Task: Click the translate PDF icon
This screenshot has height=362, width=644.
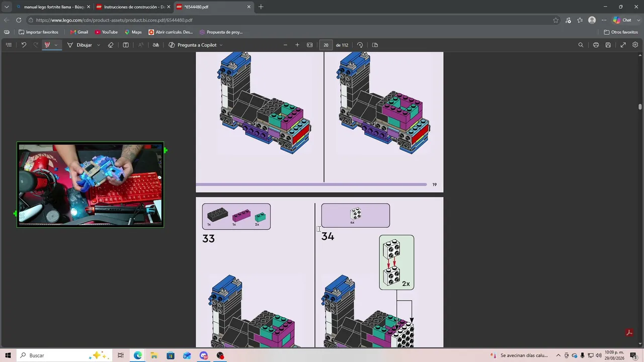Action: click(156, 45)
